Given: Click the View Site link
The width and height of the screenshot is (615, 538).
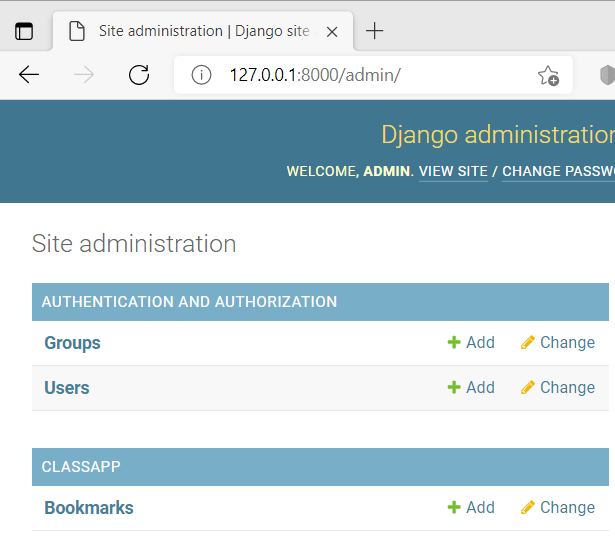Looking at the screenshot, I should [453, 171].
